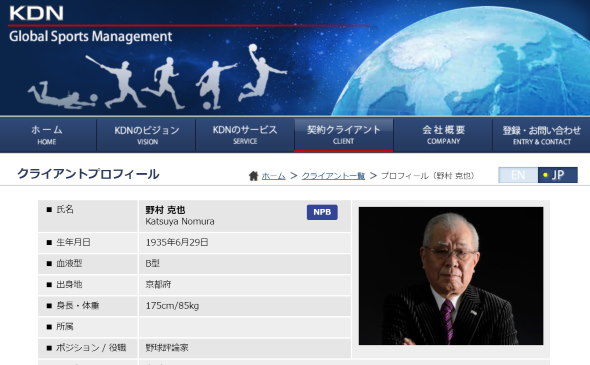
Task: Click the 身長・体重 row label
Action: click(78, 306)
